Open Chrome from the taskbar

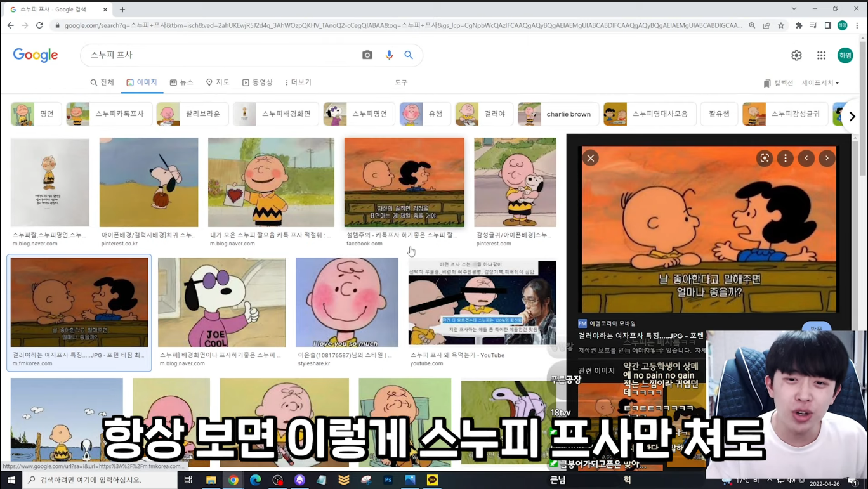[x=233, y=480]
